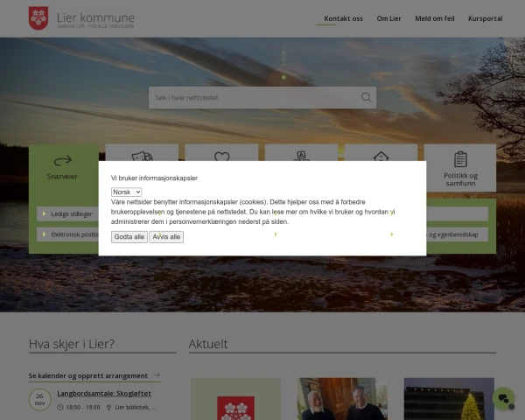The width and height of the screenshot is (525, 420).
Task: Open the Ledige stillinger shortcut link
Action: click(x=67, y=214)
